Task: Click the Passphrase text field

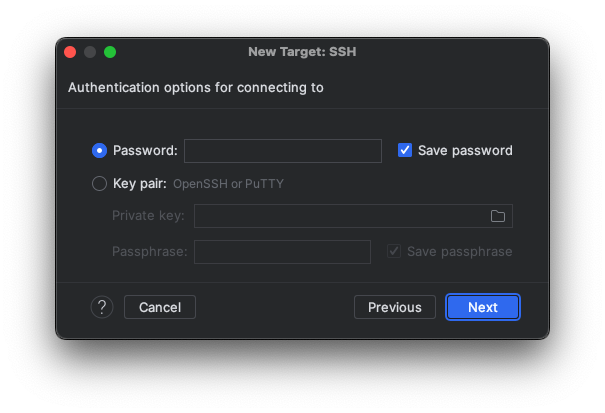Action: [x=282, y=251]
